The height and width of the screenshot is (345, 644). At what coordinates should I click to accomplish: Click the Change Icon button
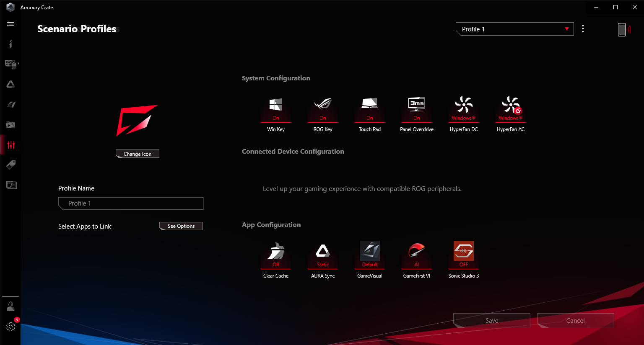tap(138, 154)
